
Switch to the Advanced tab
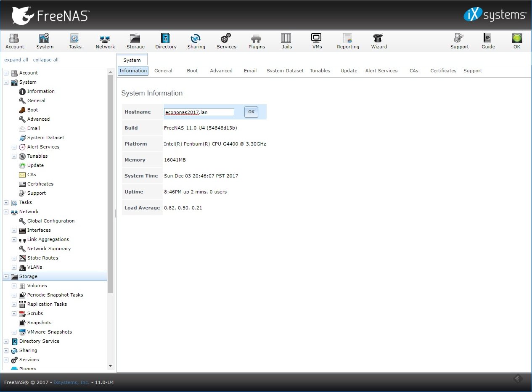pyautogui.click(x=221, y=71)
